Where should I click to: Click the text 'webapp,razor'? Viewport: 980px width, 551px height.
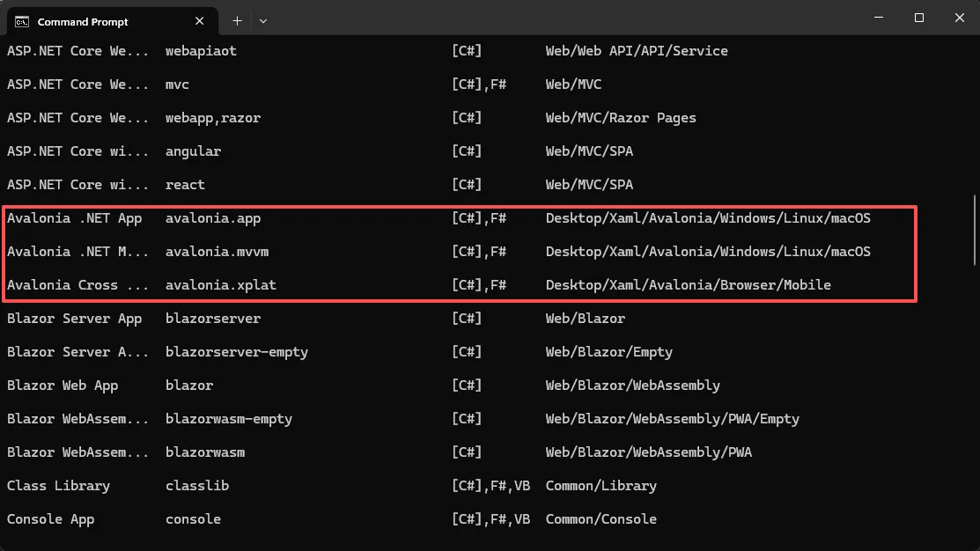[x=212, y=118]
